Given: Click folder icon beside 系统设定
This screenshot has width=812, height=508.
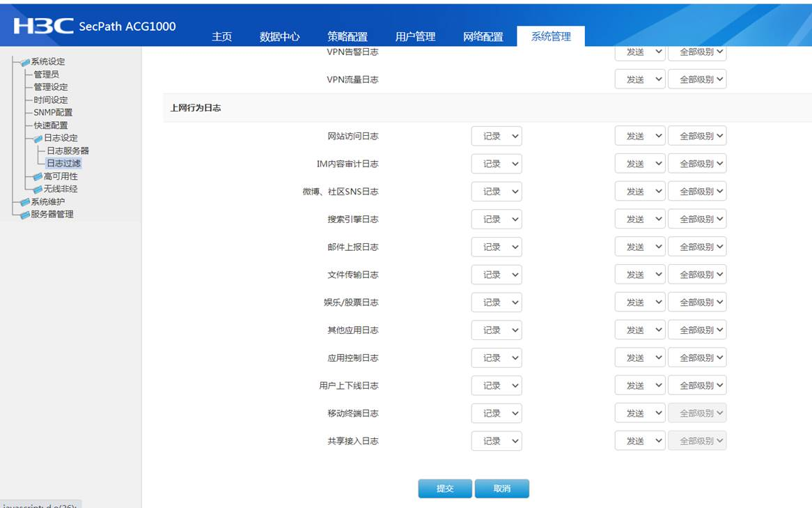Looking at the screenshot, I should [x=25, y=62].
